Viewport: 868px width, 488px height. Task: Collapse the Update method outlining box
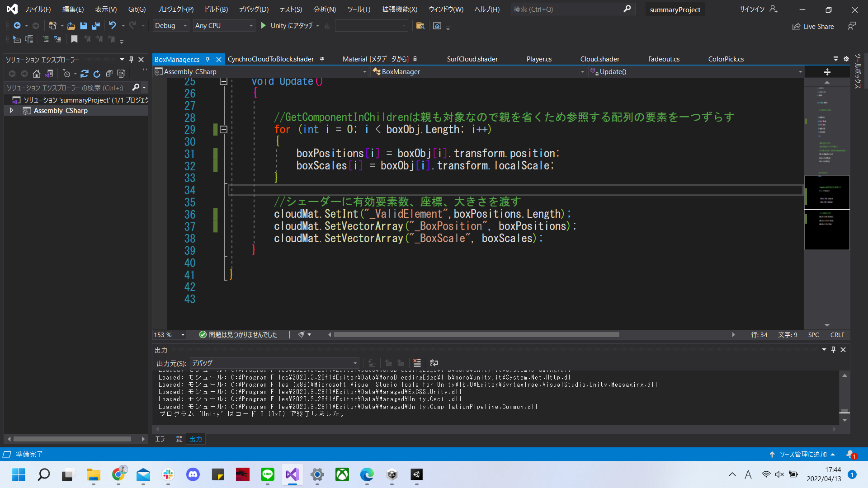point(223,81)
